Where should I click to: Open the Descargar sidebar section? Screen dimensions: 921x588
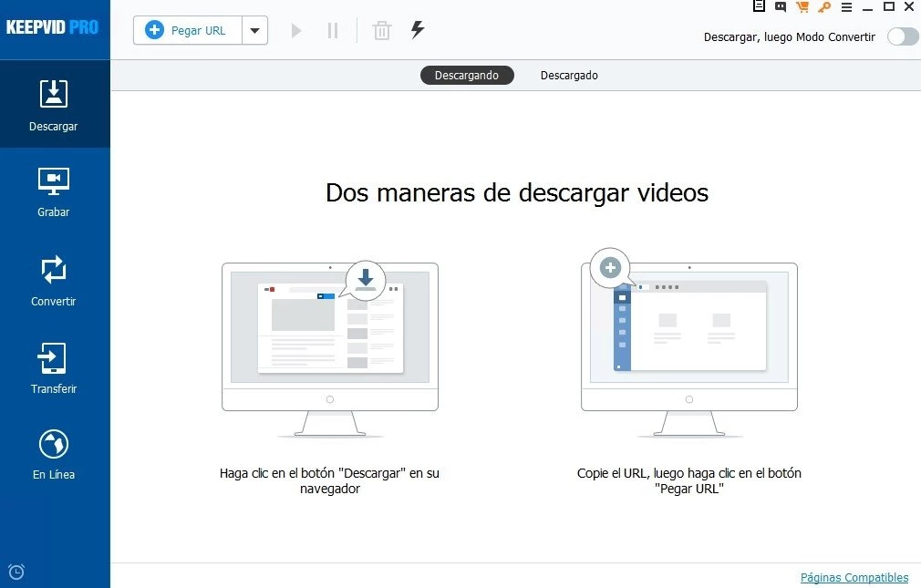point(54,104)
